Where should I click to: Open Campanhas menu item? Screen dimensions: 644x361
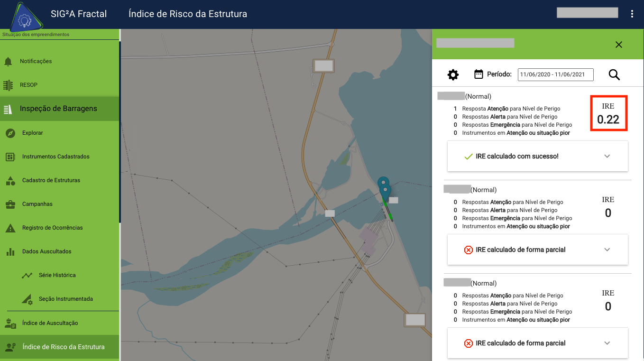59,204
